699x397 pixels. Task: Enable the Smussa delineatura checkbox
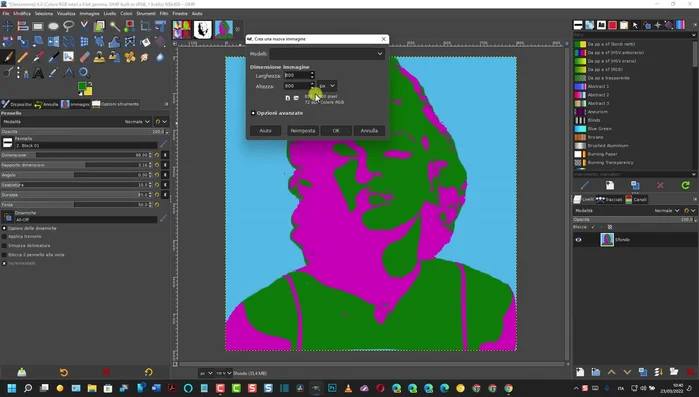click(x=4, y=246)
